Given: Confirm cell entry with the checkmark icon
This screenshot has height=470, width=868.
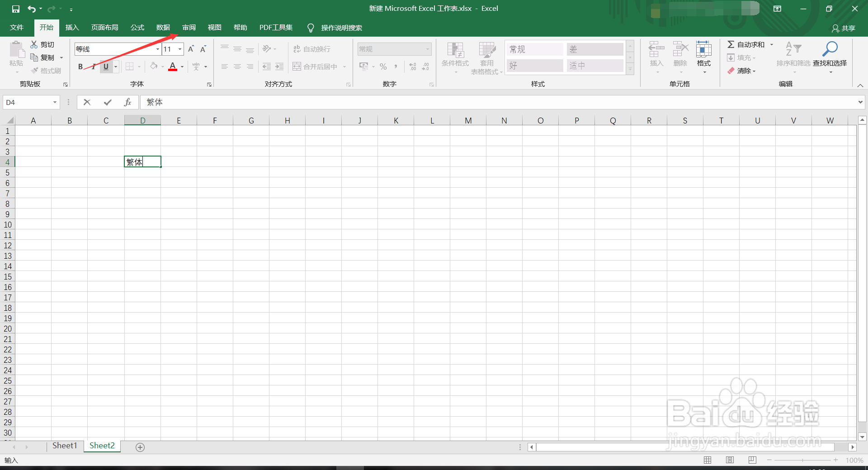Looking at the screenshot, I should (x=108, y=102).
